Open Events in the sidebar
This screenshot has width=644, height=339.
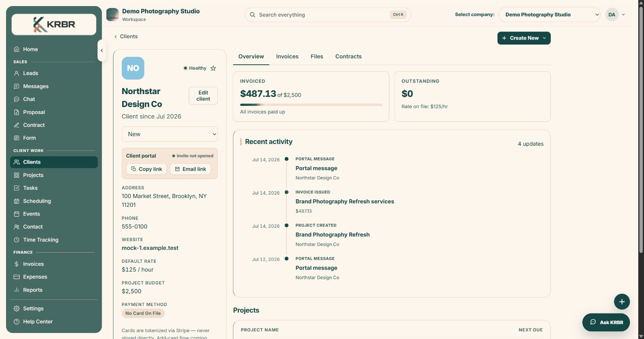point(54,214)
